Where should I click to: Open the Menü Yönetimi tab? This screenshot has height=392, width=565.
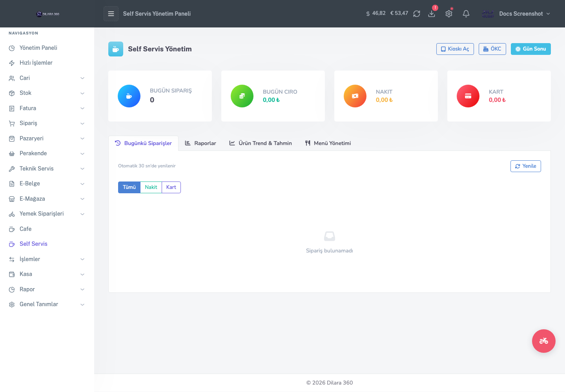[328, 143]
